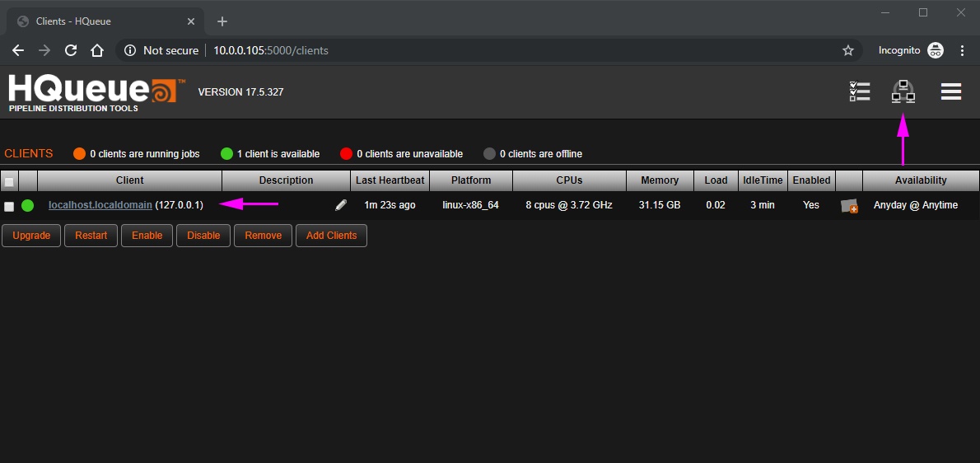Click the Incognito profile icon
The width and height of the screenshot is (980, 463).
click(x=936, y=50)
